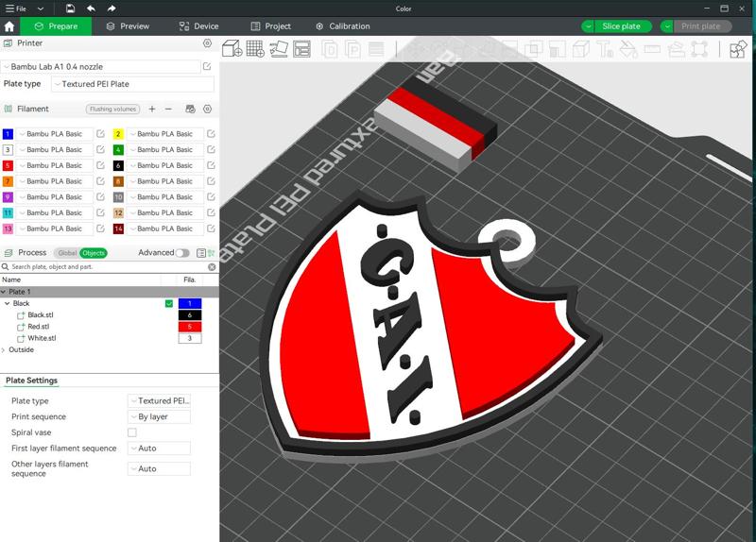Expand the Outside tree node

pyautogui.click(x=4, y=349)
